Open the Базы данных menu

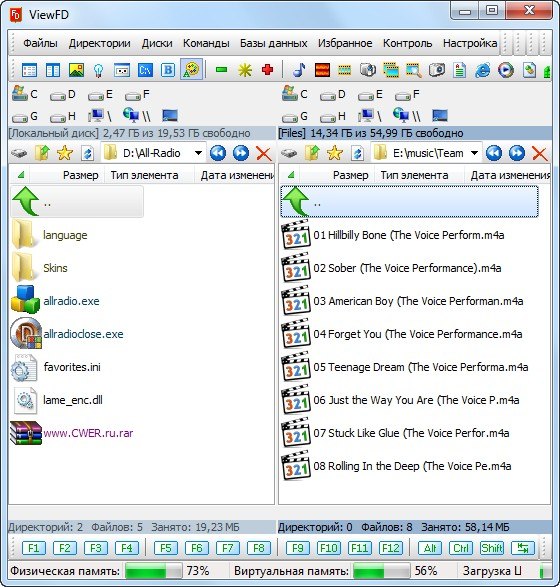pyautogui.click(x=274, y=43)
